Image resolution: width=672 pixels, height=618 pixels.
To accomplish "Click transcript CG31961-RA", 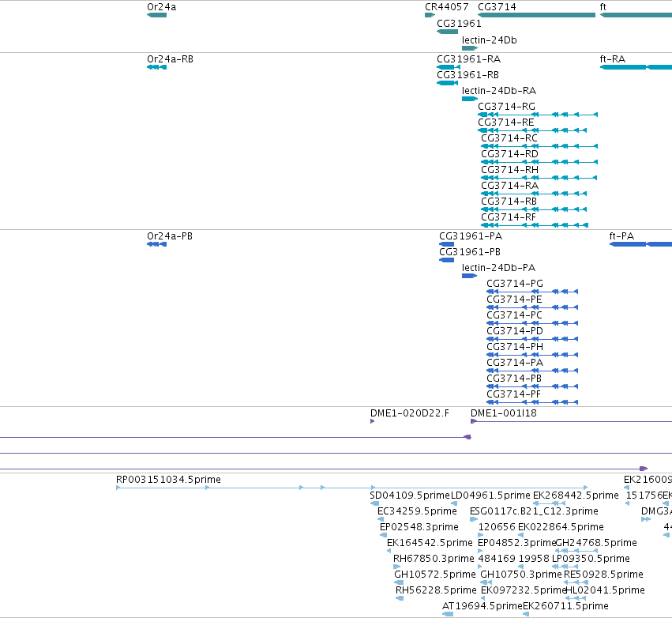I will [449, 67].
